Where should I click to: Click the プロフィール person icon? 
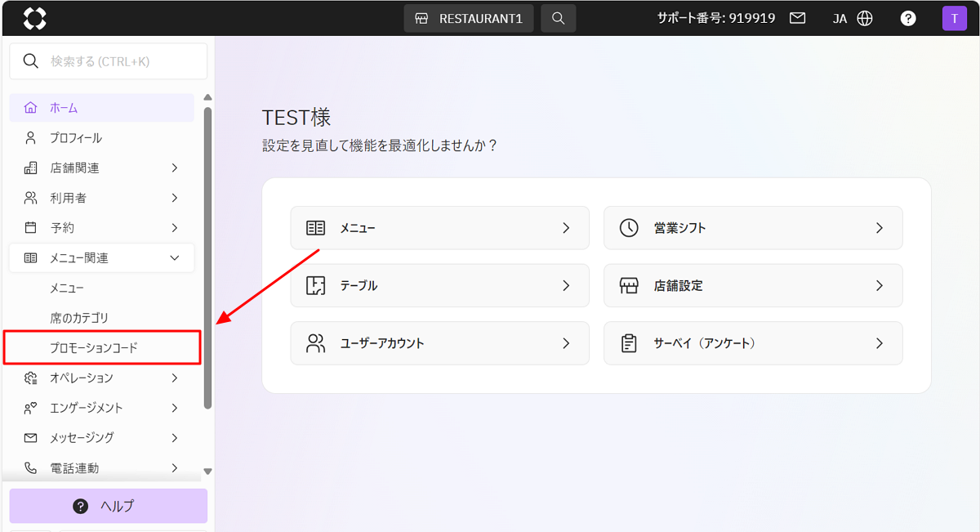pos(31,138)
